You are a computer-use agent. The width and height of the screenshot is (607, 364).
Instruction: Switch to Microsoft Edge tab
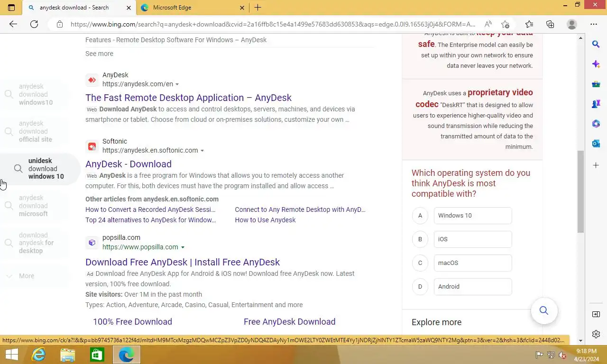click(x=192, y=8)
